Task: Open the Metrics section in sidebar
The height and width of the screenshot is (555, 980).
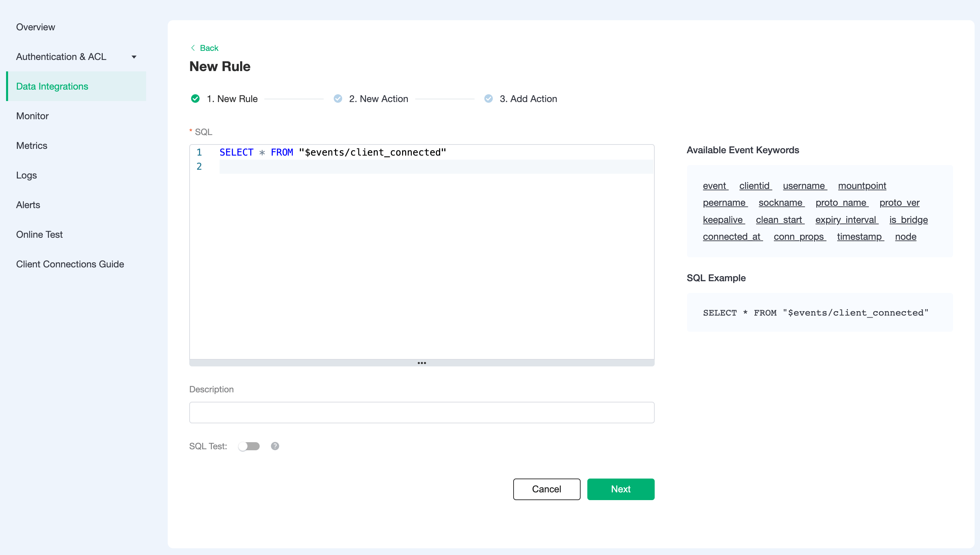Action: [x=32, y=145]
